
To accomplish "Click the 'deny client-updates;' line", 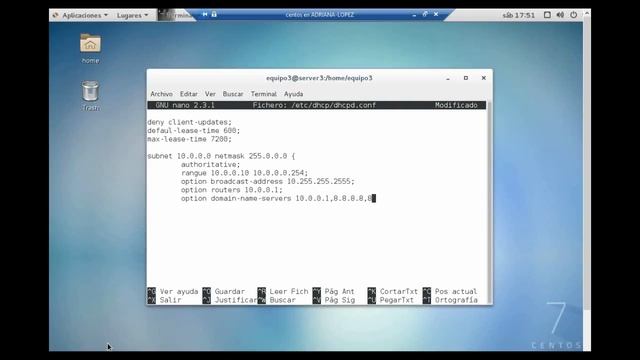I will click(189, 122).
